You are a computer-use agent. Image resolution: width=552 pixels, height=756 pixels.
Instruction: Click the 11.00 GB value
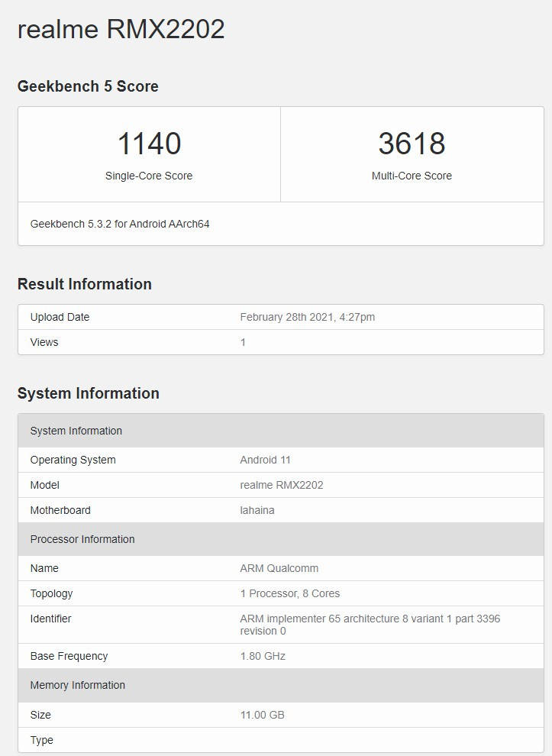(x=263, y=715)
